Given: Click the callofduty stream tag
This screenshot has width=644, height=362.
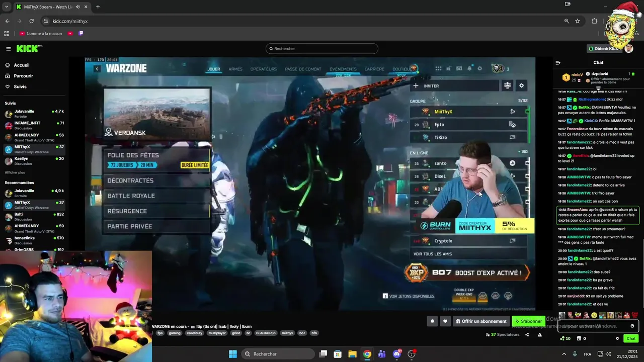Looking at the screenshot, I should pyautogui.click(x=194, y=333).
